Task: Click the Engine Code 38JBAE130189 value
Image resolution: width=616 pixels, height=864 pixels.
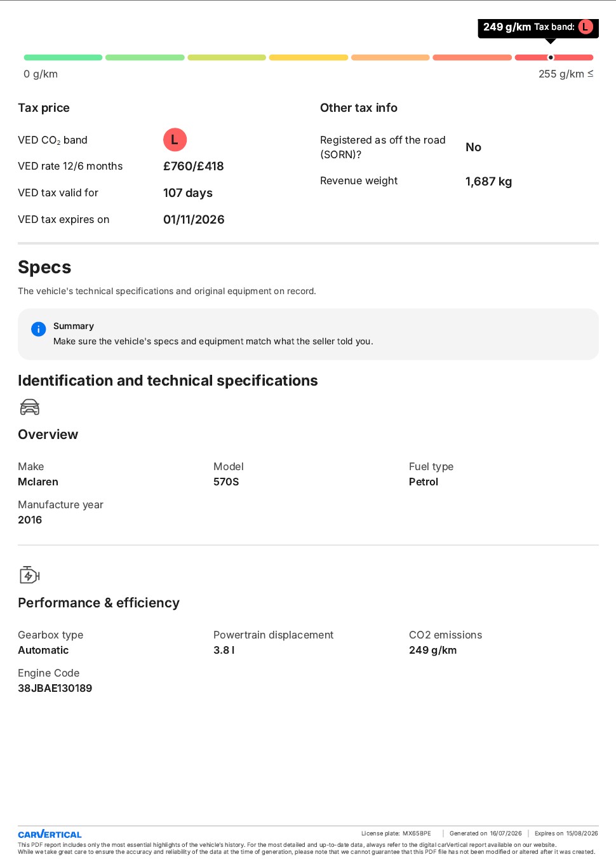Action: (55, 688)
